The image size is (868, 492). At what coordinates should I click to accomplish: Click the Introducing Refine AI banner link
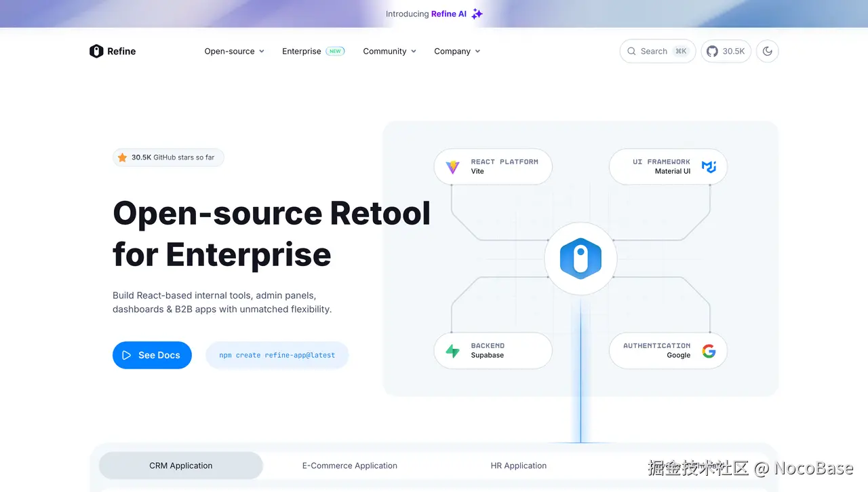tap(434, 14)
